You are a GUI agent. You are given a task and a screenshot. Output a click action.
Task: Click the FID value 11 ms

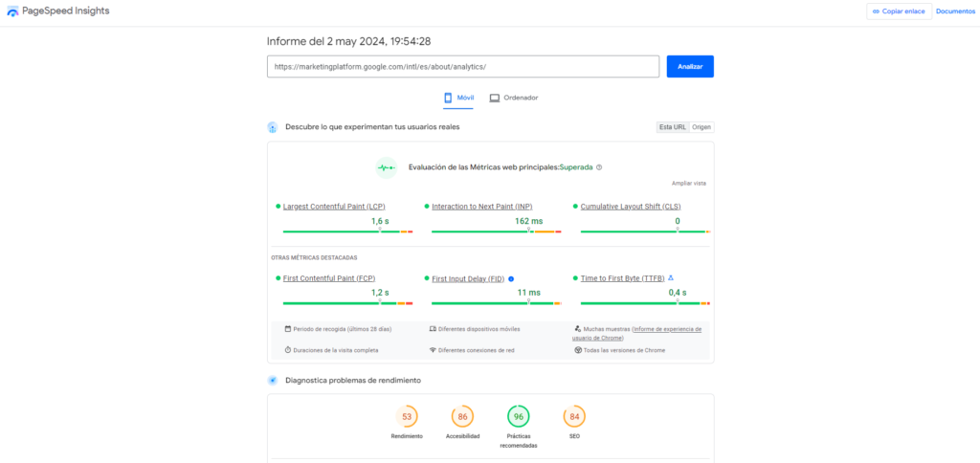pyautogui.click(x=528, y=293)
